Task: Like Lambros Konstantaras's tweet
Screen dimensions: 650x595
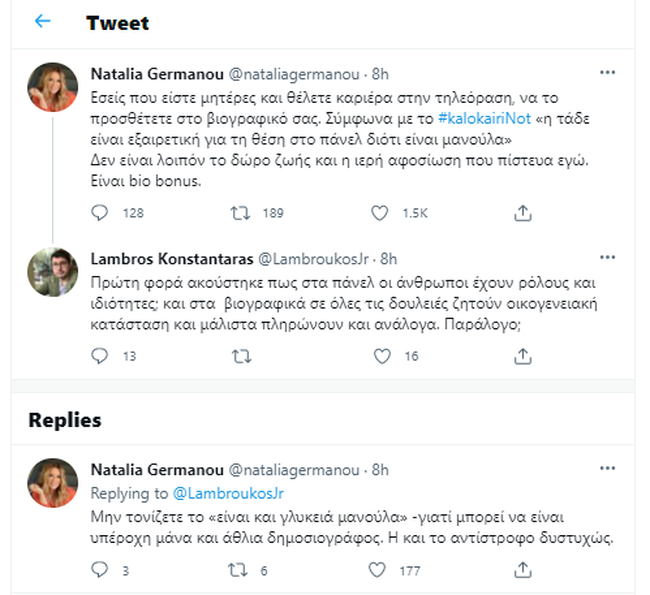Action: [380, 356]
